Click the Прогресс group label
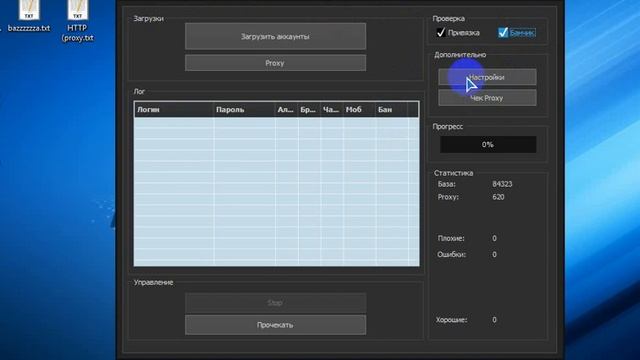This screenshot has height=360, width=640. tap(448, 127)
